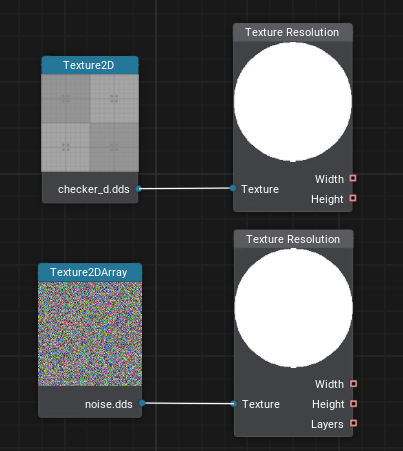Click the white preview circle in bottom node
Viewport: 403px width, 451px height.
tap(293, 308)
